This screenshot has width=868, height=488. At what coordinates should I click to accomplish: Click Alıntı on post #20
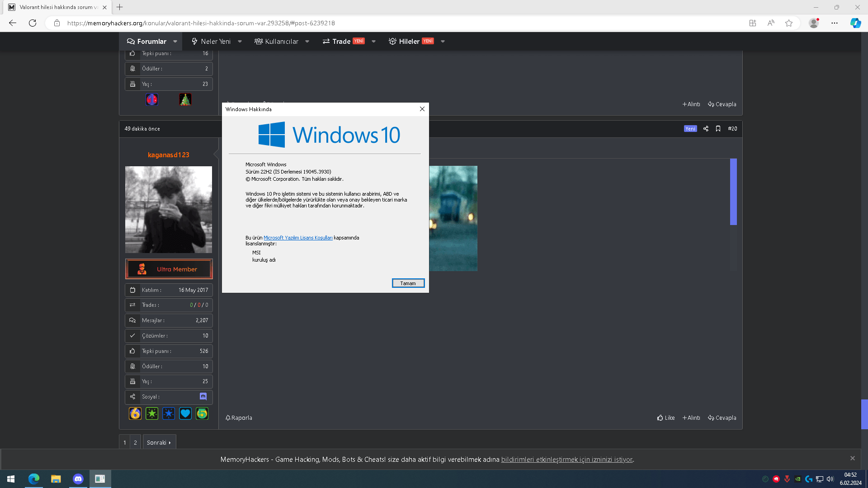(x=691, y=418)
